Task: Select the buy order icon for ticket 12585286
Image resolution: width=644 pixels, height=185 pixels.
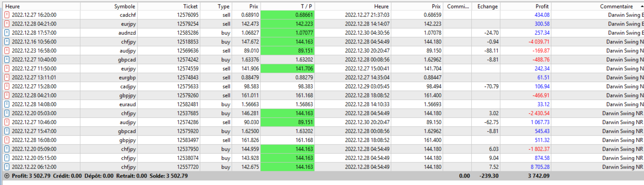Action: [x=7, y=33]
